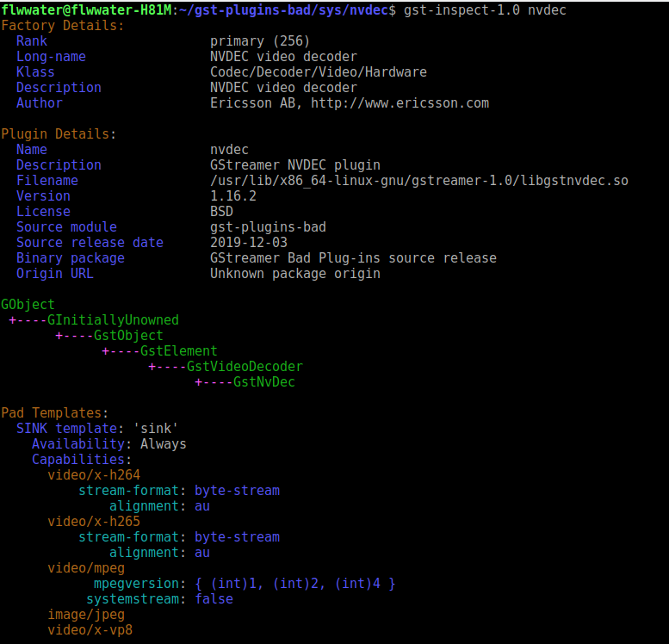
Task: Click the version value '1.16.2'
Action: point(233,196)
